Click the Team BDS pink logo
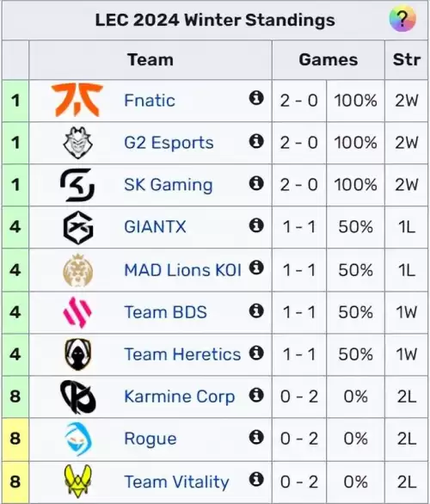430x504 pixels. point(77,312)
